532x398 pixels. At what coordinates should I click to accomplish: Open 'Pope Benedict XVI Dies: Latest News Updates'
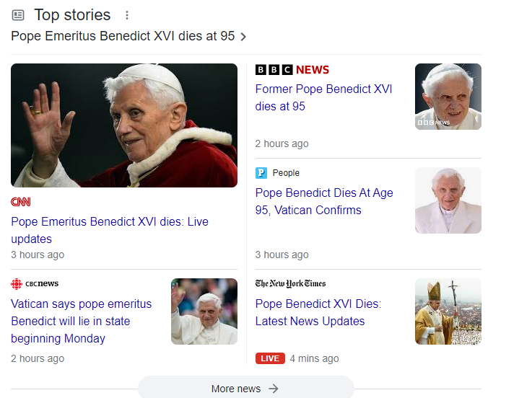318,313
